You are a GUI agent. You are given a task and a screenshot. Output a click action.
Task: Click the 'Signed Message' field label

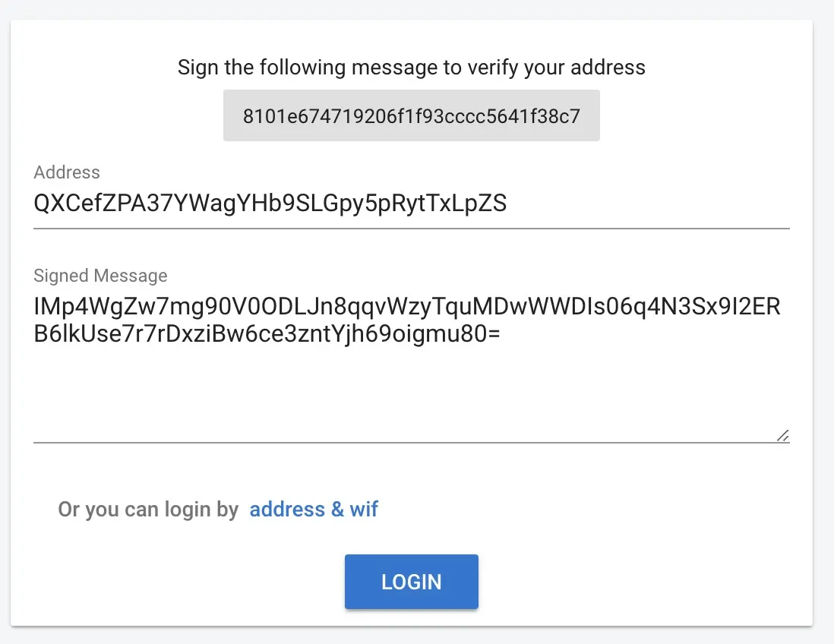tap(100, 276)
